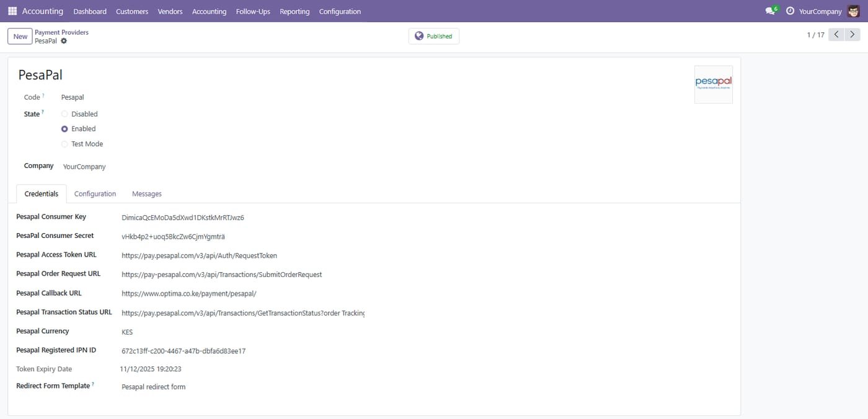The width and height of the screenshot is (868, 419).
Task: Open the Vendors menu
Action: point(170,11)
